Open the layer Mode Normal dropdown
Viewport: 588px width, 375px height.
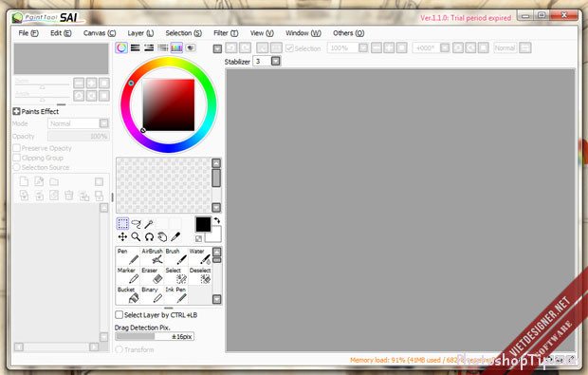[104, 123]
